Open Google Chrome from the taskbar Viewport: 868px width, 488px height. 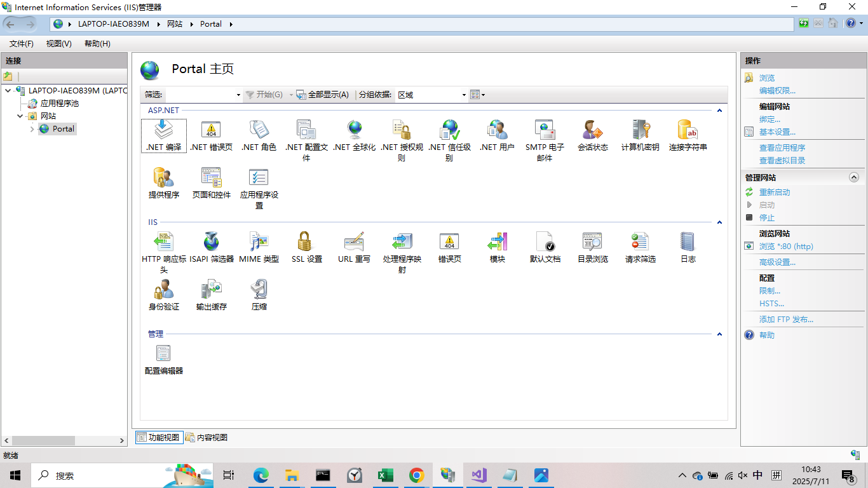pyautogui.click(x=417, y=475)
